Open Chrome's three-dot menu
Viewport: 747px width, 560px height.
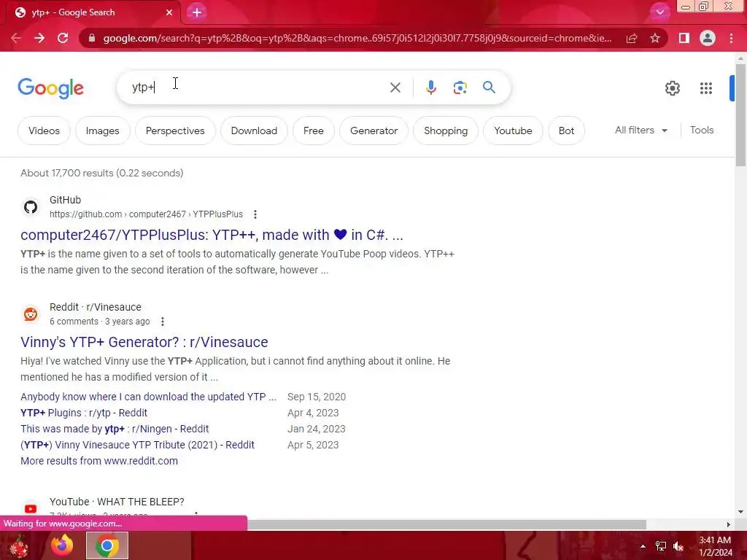(x=731, y=38)
